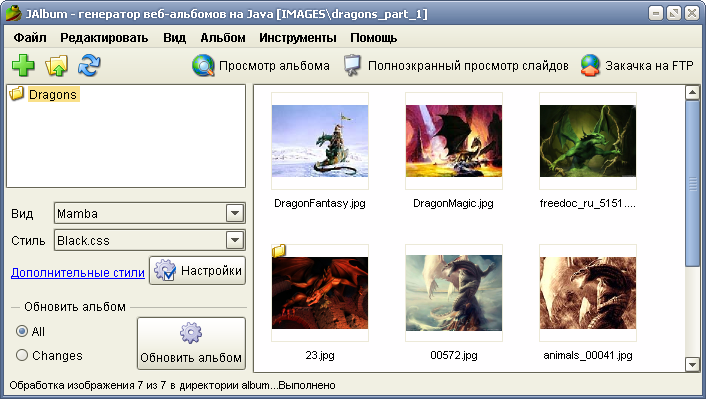706x399 pixels.
Task: Select the Changes radio button
Action: pyautogui.click(x=22, y=355)
